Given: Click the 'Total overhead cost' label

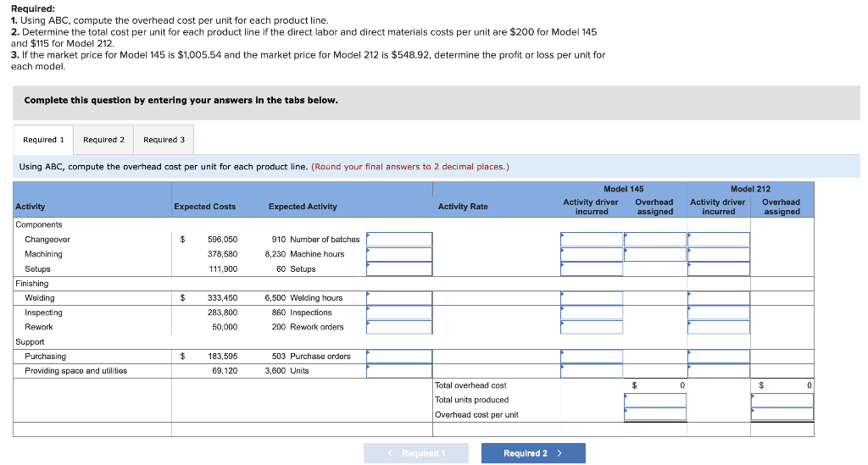Looking at the screenshot, I should tap(470, 386).
